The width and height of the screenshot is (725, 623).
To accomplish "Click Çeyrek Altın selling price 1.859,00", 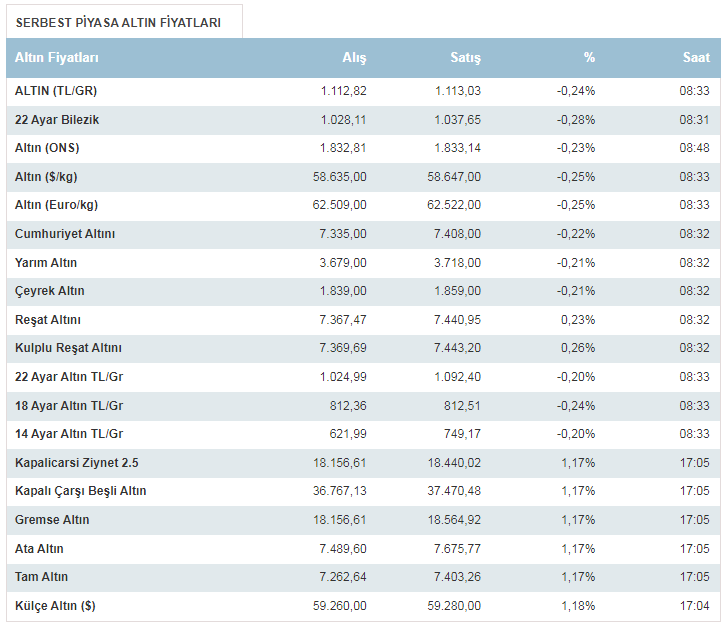I will coord(457,291).
